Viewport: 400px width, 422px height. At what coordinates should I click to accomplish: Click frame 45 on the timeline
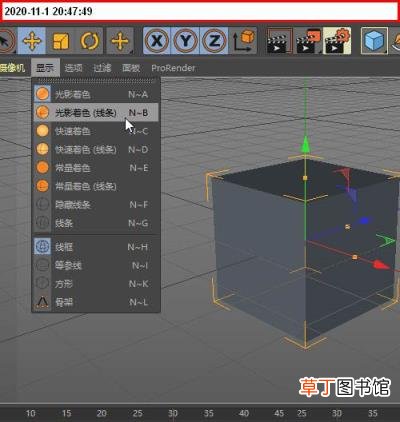[279, 413]
